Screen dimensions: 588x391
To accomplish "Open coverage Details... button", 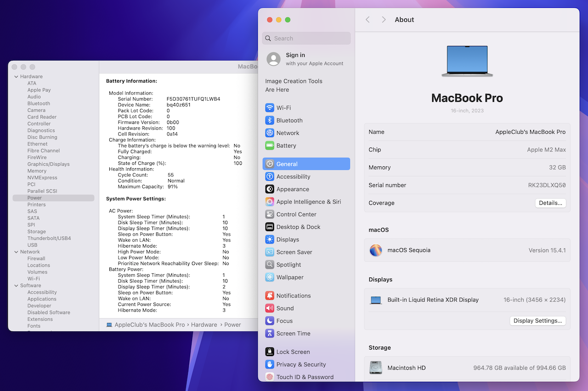I will tap(550, 203).
